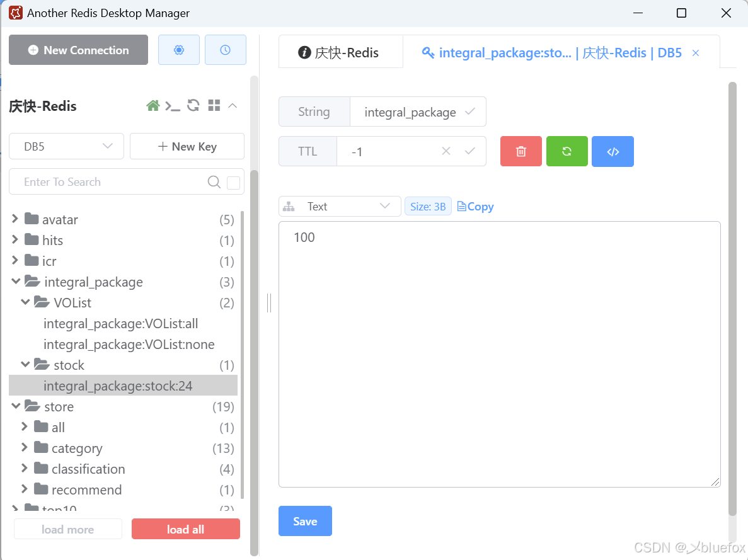Image resolution: width=748 pixels, height=560 pixels.
Task: Confirm the key name checkmark
Action: pos(470,111)
